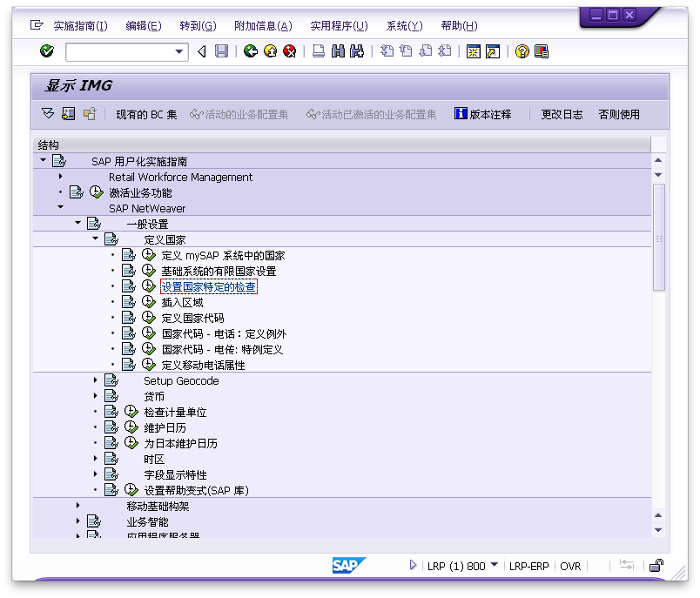
Task: Click documentation icon for 检查计量单位
Action: click(x=111, y=412)
